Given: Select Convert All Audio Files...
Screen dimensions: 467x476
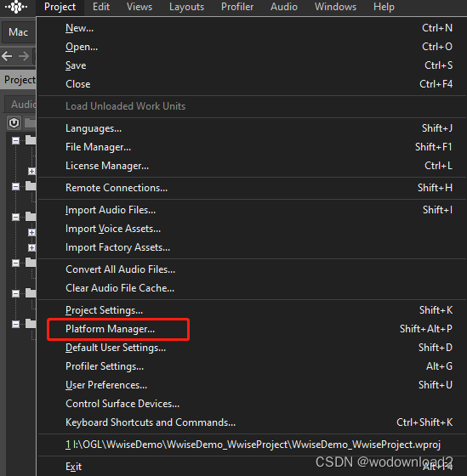Looking at the screenshot, I should tap(252, 269).
